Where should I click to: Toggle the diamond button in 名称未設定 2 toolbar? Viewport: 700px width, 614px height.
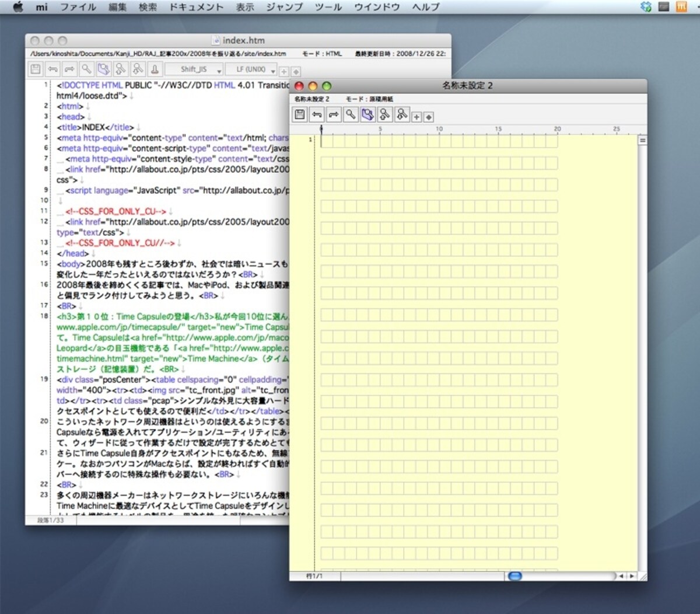pyautogui.click(x=429, y=117)
